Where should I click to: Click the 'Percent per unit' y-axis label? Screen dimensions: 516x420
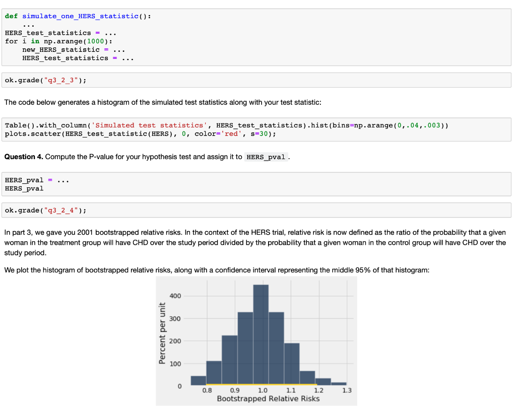coord(162,333)
